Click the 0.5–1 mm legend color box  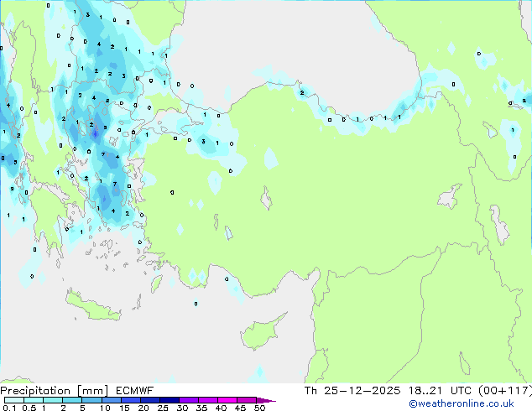coord(34,400)
